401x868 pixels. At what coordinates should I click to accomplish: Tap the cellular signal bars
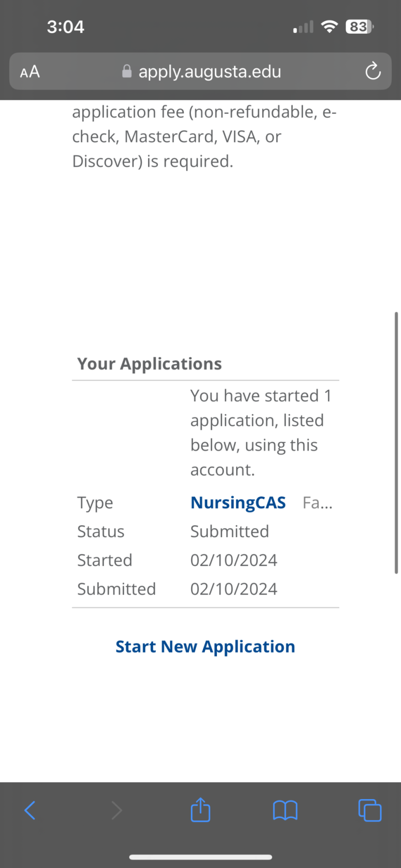(x=303, y=27)
